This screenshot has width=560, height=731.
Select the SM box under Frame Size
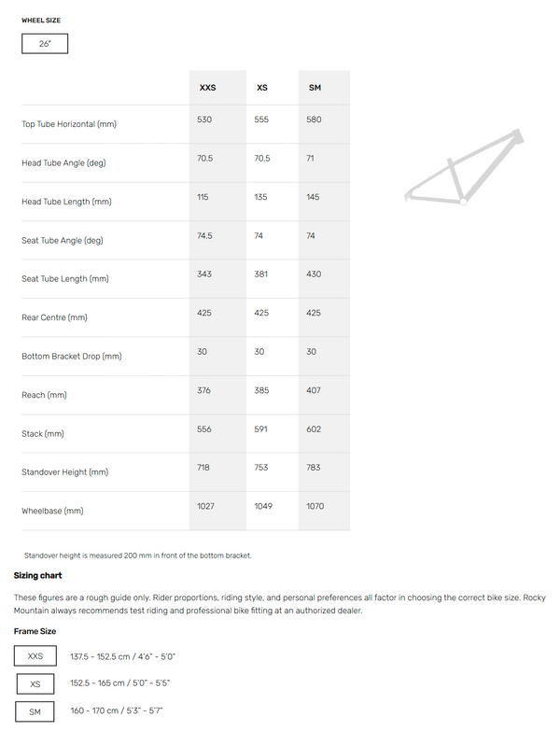tap(35, 710)
